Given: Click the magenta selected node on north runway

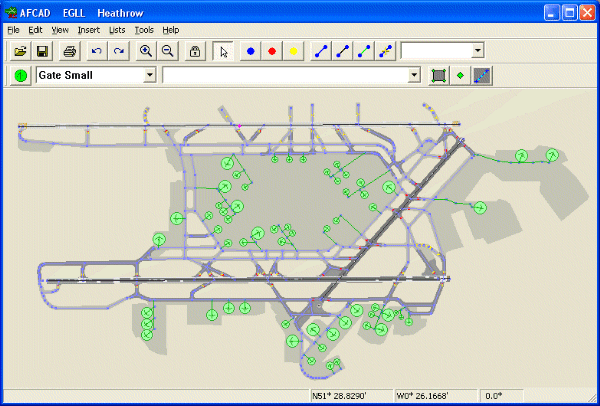Looking at the screenshot, I should (x=240, y=126).
